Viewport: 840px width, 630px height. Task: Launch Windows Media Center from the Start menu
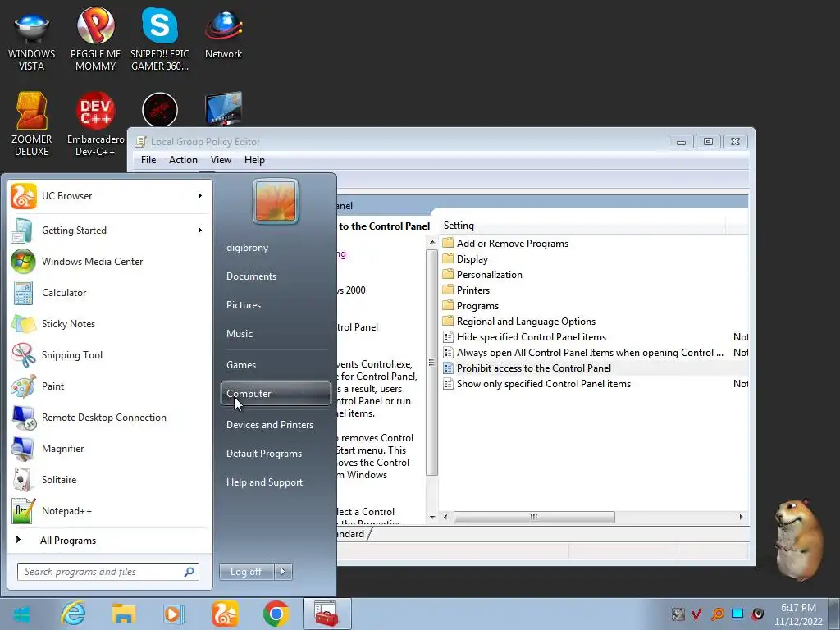(x=110, y=262)
